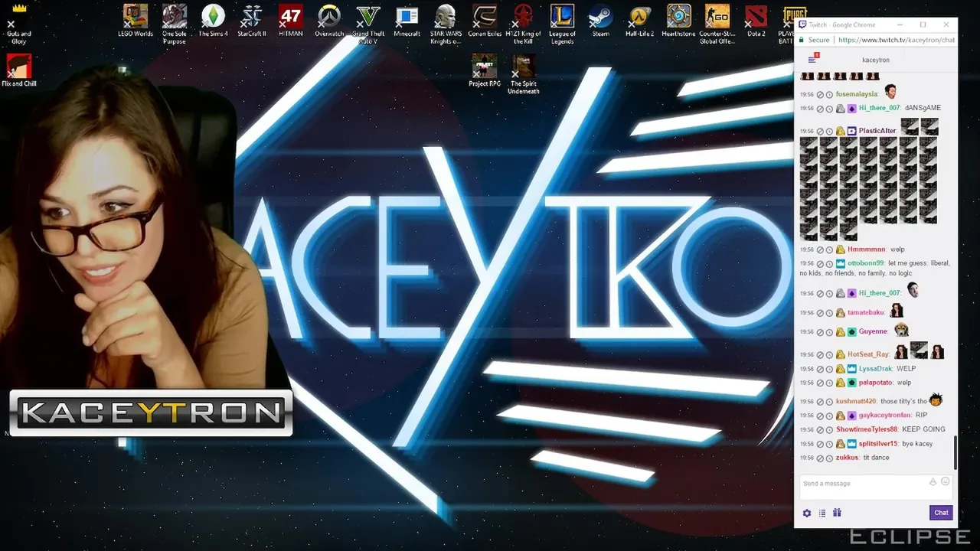Click the KEEP GOING chat message

pos(923,429)
